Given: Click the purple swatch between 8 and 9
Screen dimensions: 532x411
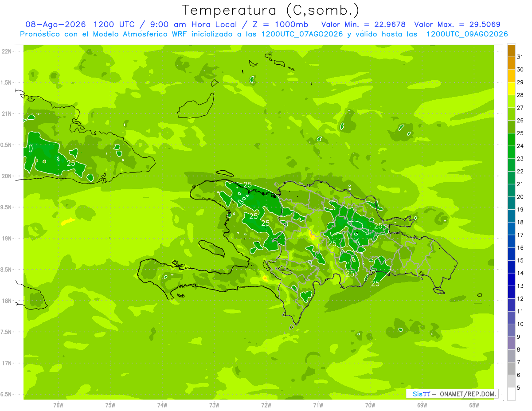Looking at the screenshot, I should [511, 343].
